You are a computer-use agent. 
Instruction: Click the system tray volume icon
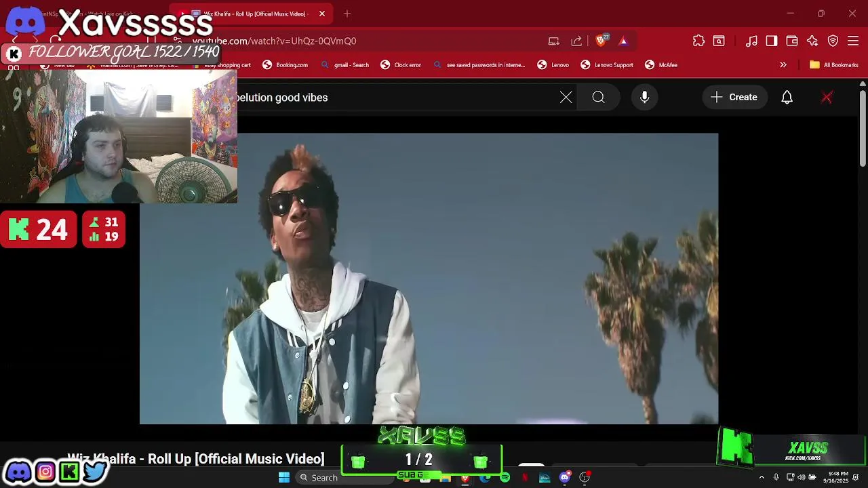802,478
